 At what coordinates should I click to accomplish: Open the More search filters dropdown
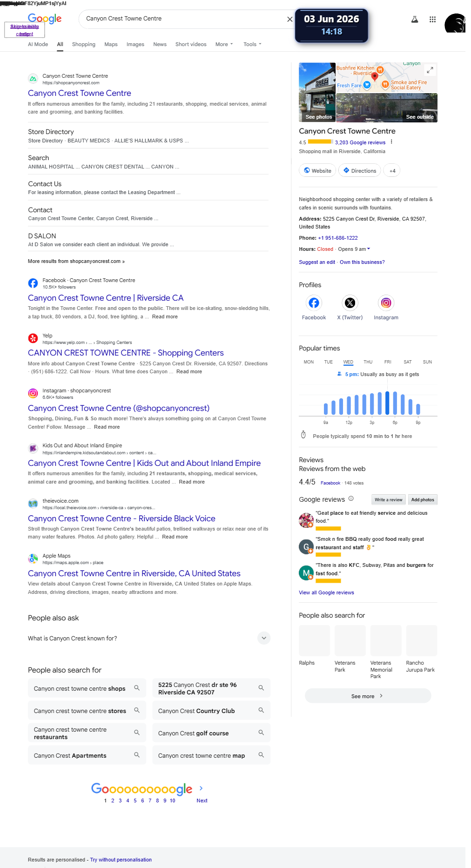click(224, 44)
